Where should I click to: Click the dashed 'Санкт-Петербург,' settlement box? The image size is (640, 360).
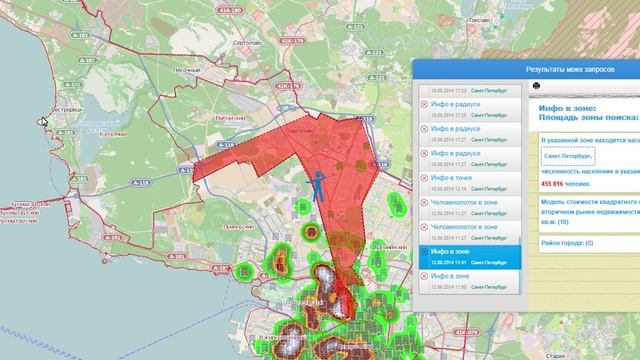[x=568, y=156]
